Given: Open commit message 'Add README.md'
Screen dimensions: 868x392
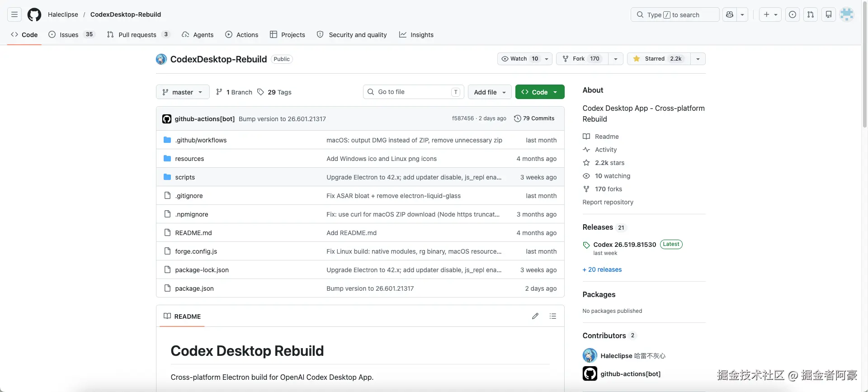Looking at the screenshot, I should click(352, 233).
